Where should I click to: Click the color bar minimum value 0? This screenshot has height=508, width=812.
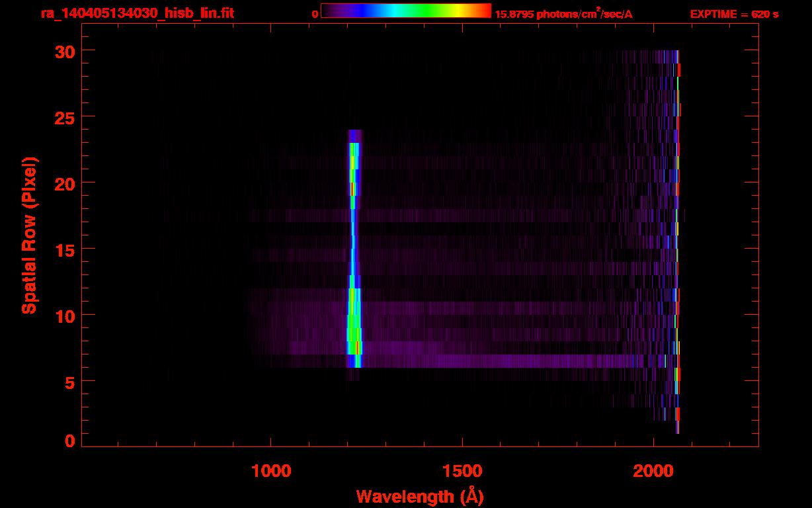(315, 14)
